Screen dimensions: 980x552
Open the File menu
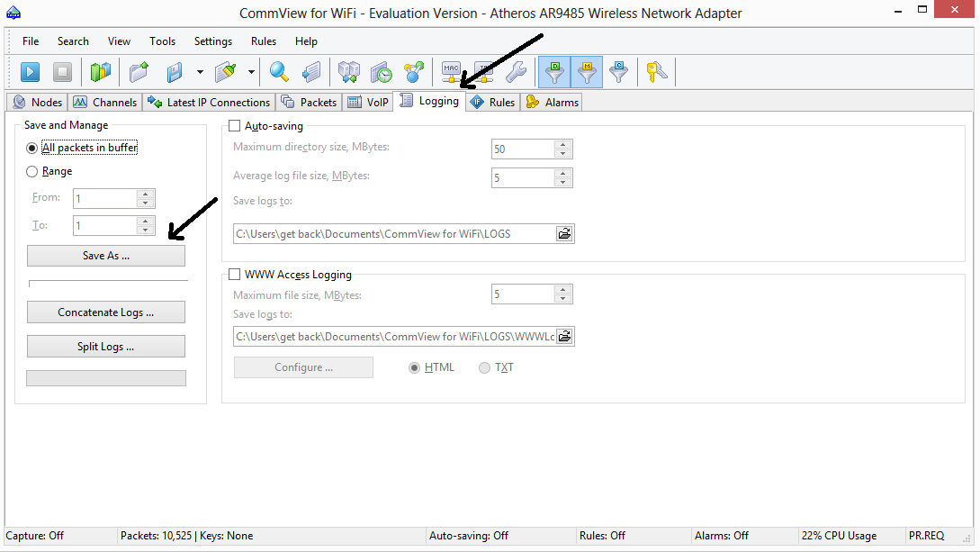tap(31, 41)
